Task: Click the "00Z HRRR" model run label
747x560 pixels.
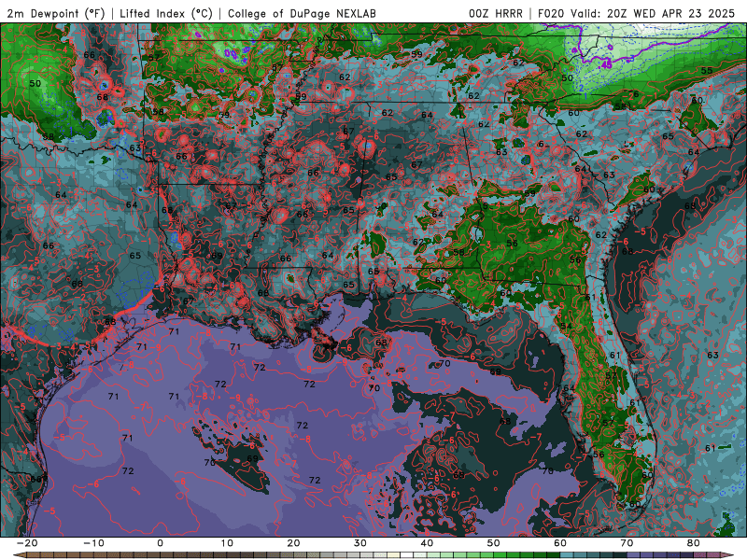Action: click(496, 13)
